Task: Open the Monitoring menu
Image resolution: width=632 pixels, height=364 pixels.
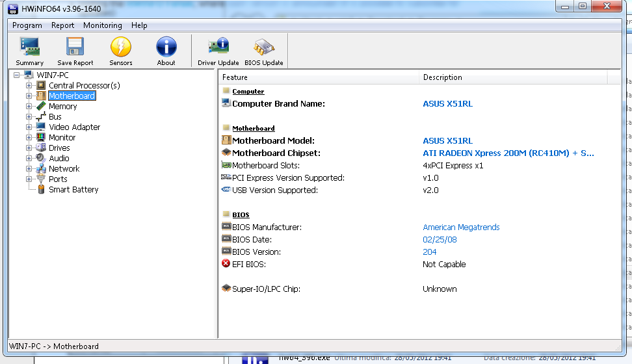Action: point(102,25)
